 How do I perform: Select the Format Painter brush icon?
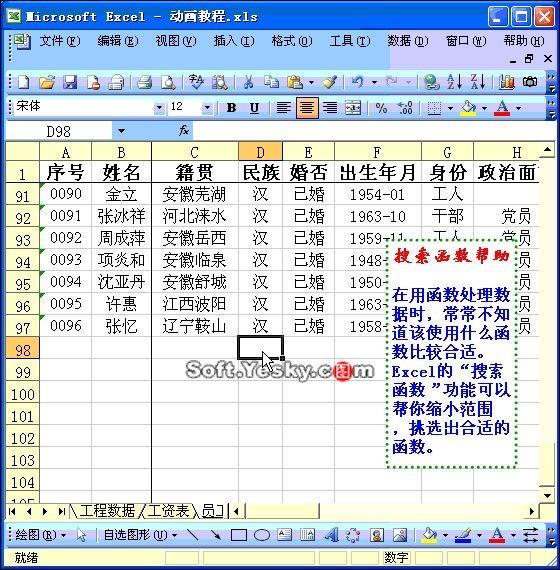click(x=329, y=82)
